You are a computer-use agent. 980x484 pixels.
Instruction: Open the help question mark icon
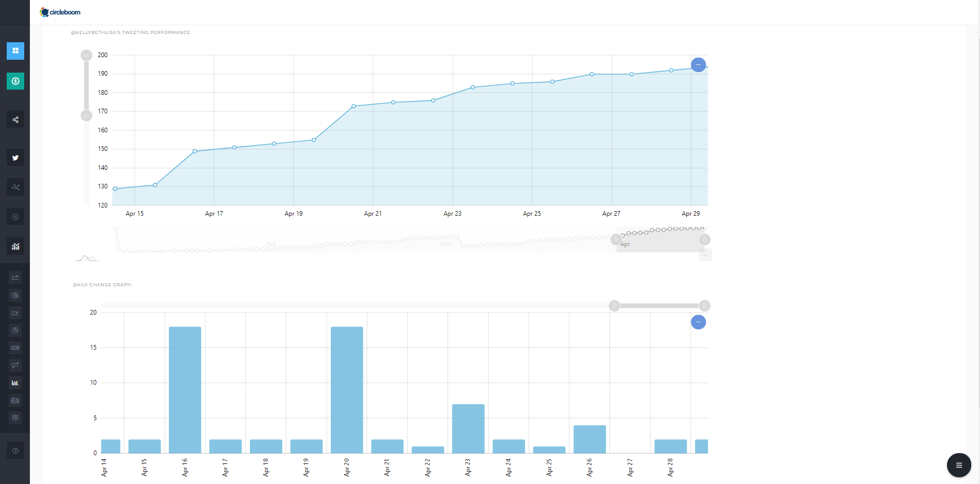pyautogui.click(x=15, y=451)
